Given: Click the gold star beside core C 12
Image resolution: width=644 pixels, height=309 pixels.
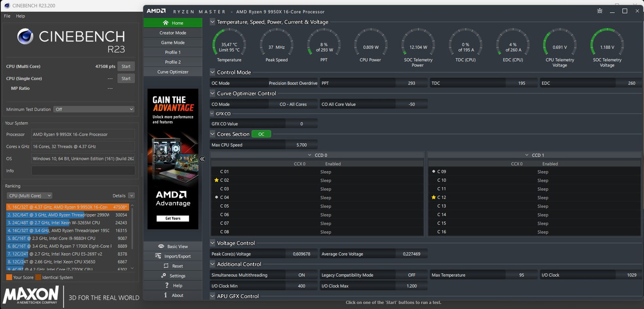Looking at the screenshot, I should pos(434,197).
